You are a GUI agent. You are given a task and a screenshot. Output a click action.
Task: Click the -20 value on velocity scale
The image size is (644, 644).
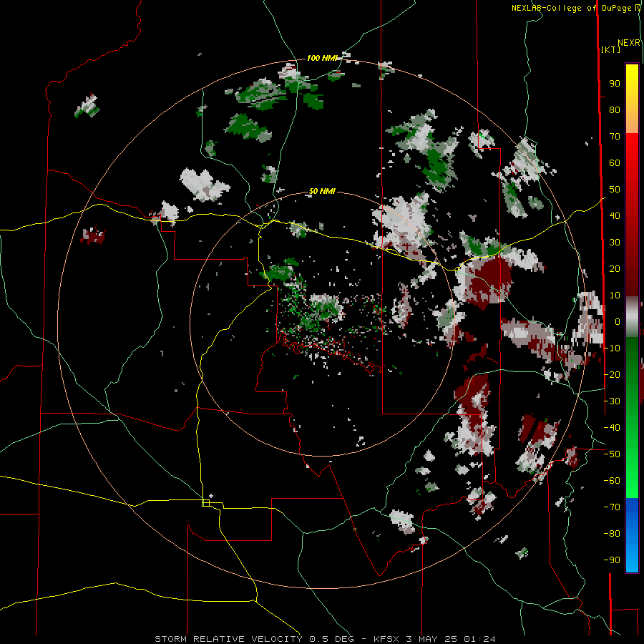pos(612,374)
